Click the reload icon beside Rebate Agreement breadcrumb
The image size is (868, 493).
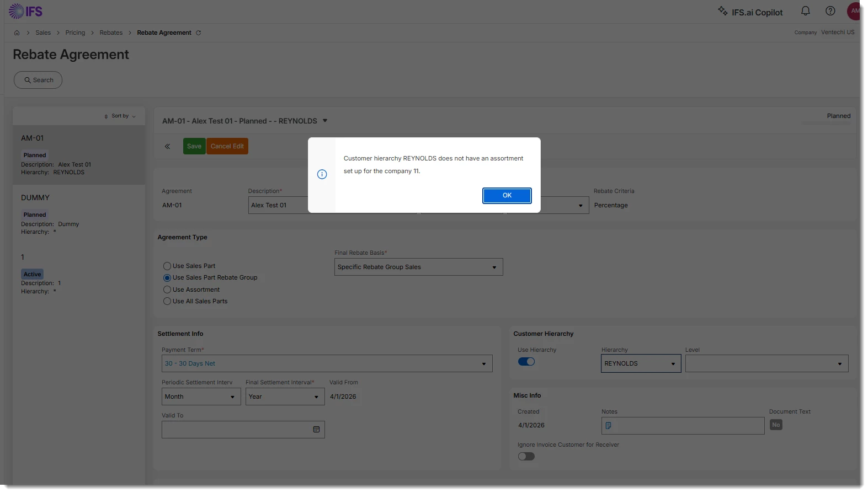pos(199,33)
